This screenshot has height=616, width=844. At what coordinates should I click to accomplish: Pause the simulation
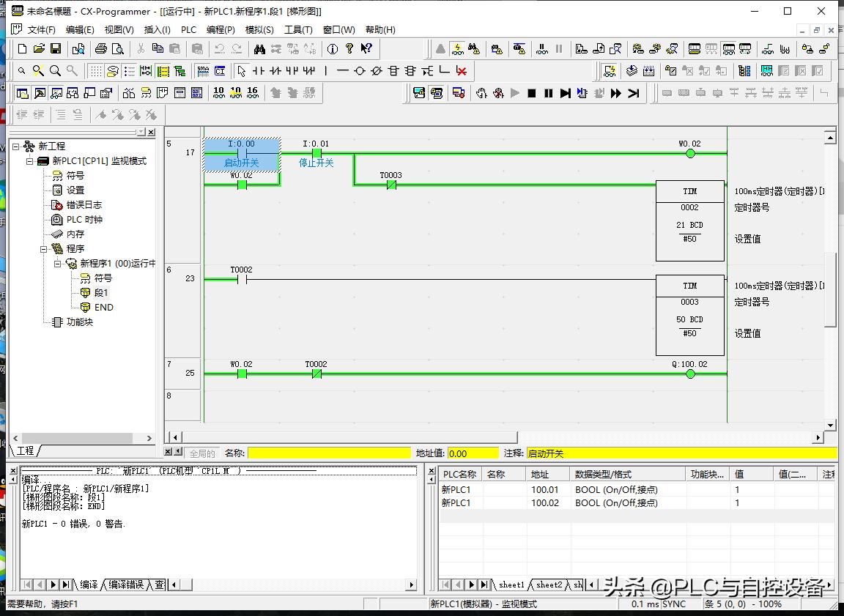click(549, 93)
